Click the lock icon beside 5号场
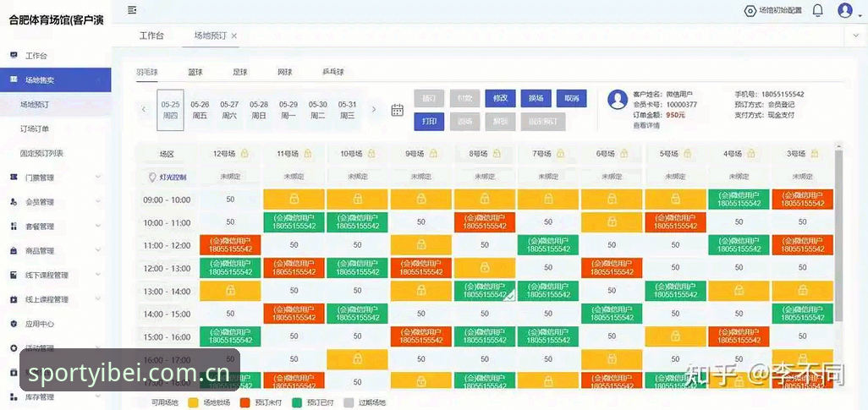The width and height of the screenshot is (868, 410). click(688, 153)
